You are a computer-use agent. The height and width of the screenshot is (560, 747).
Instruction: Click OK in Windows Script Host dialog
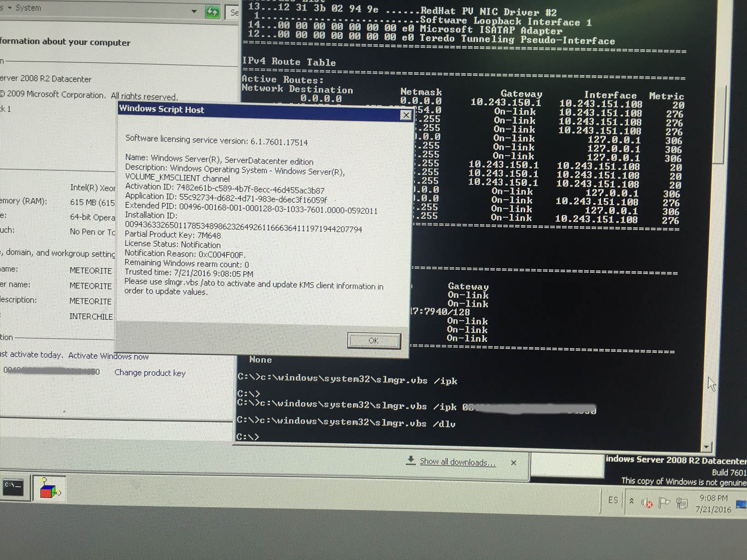click(x=374, y=340)
